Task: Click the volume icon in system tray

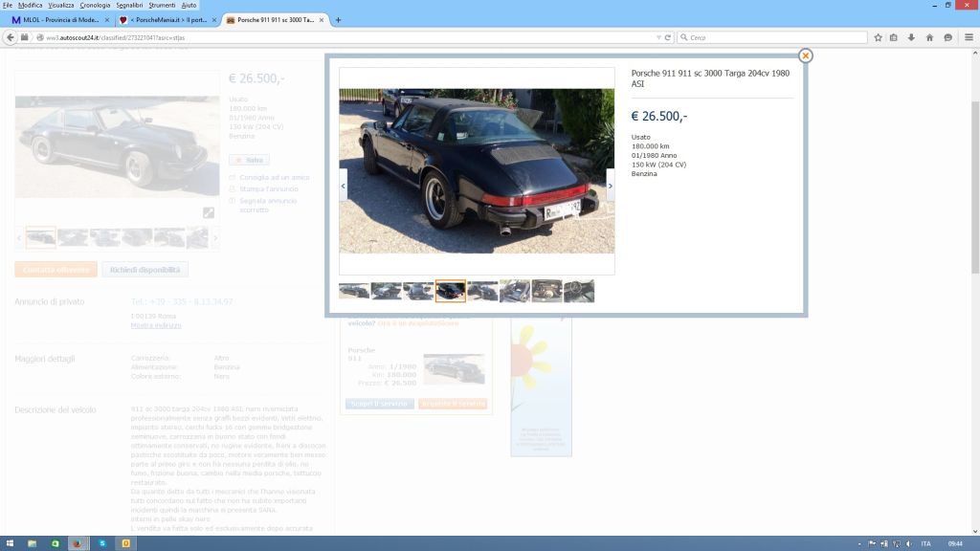Action: click(x=909, y=543)
